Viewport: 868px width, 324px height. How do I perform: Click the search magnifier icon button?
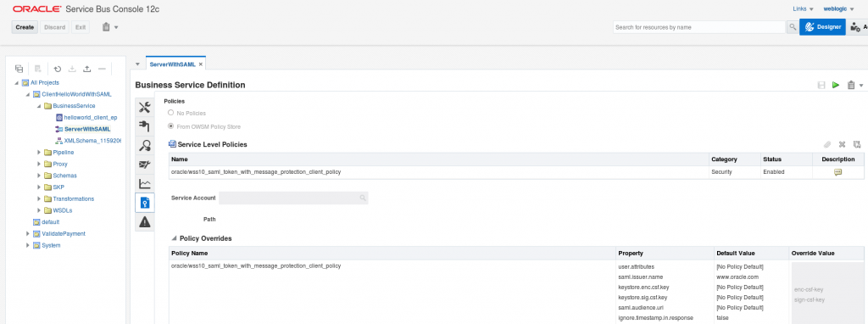click(793, 27)
